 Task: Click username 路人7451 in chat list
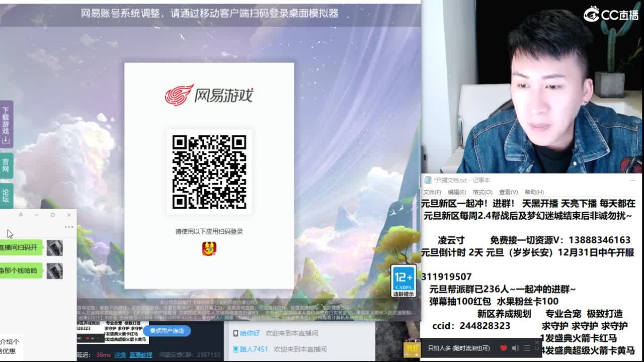(x=254, y=349)
